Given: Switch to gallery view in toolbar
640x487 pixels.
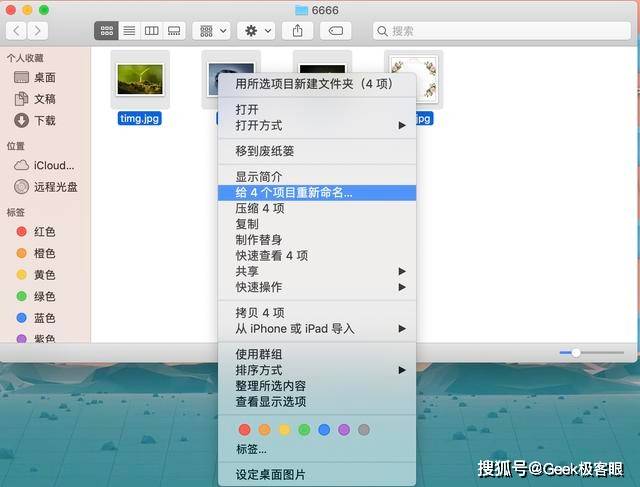Looking at the screenshot, I should click(x=174, y=31).
